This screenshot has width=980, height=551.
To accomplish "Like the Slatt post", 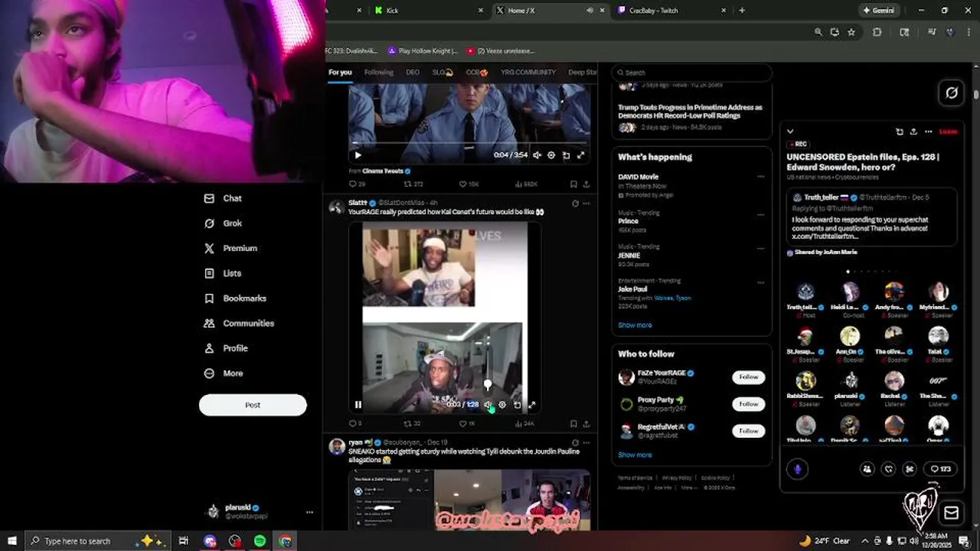I will (x=467, y=424).
